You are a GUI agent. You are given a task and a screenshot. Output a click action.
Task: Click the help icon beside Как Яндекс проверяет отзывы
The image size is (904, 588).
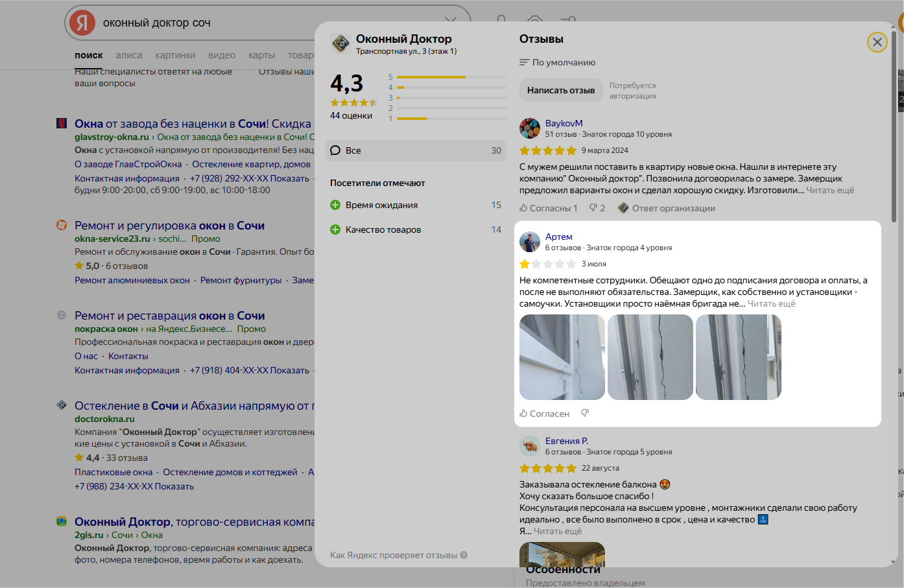coord(464,555)
